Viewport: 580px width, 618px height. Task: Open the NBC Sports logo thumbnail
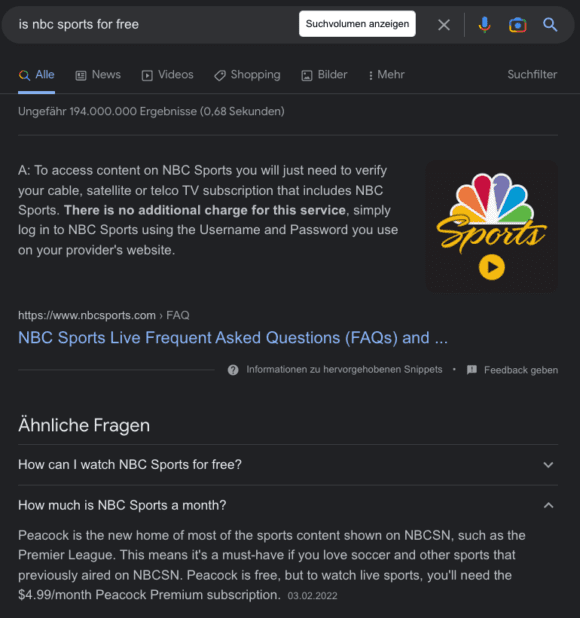491,226
